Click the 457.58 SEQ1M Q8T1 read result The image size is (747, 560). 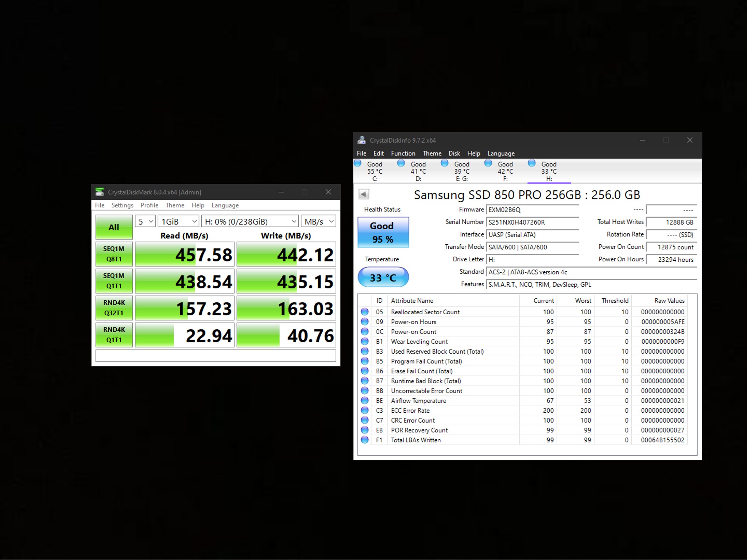click(185, 254)
